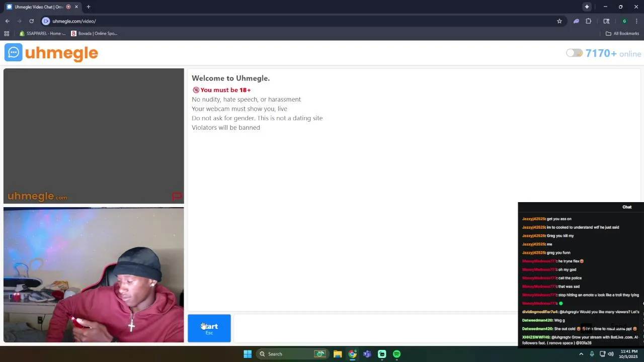Click the blue Start button
This screenshot has width=644, height=362.
click(x=209, y=328)
